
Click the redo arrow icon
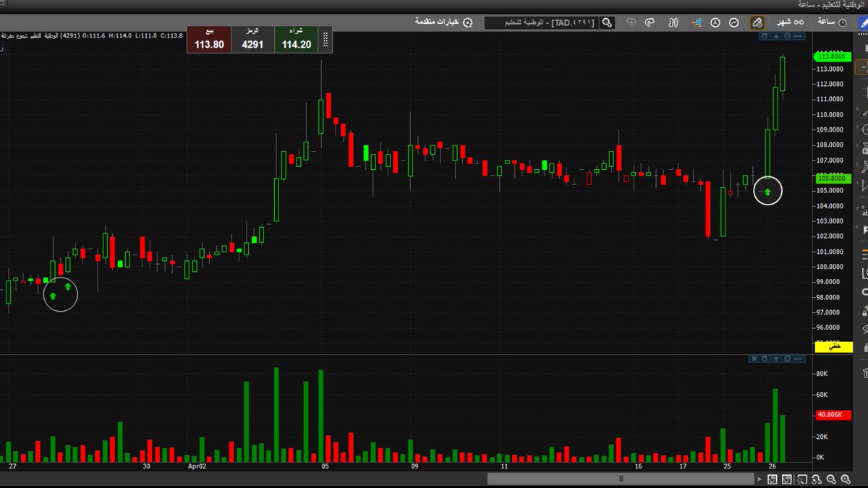coord(649,22)
